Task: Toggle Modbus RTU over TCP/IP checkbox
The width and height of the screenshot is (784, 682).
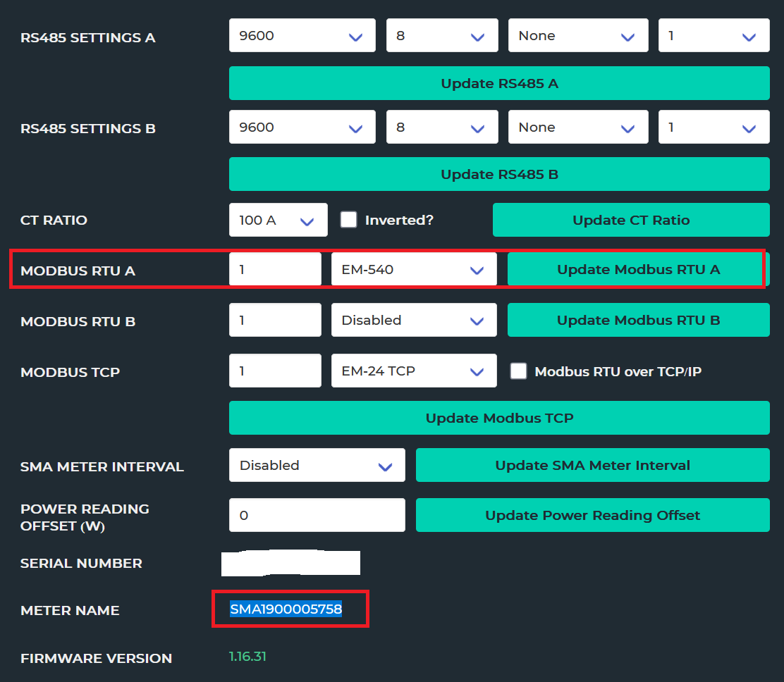Action: (518, 371)
